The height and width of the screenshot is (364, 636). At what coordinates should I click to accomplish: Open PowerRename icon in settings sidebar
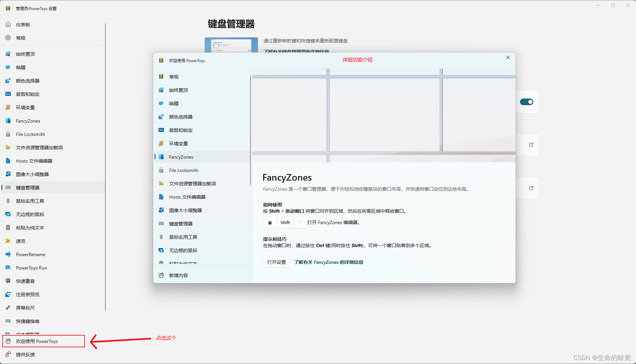click(8, 254)
